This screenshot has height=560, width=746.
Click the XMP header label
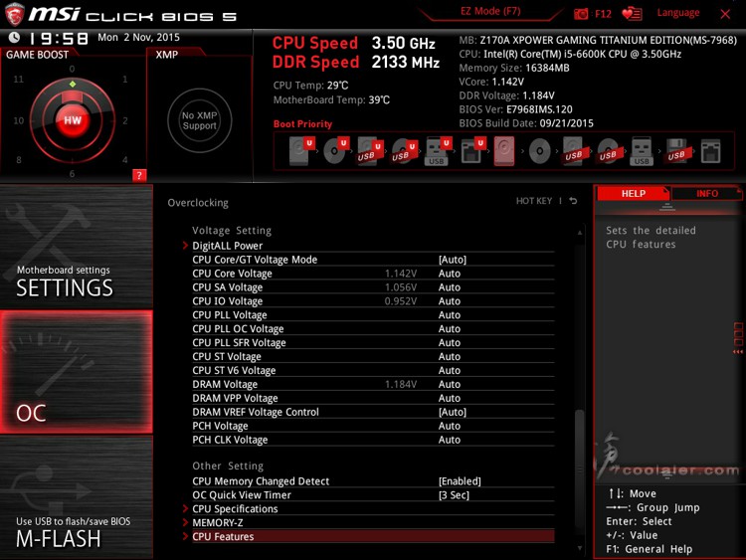pos(166,55)
